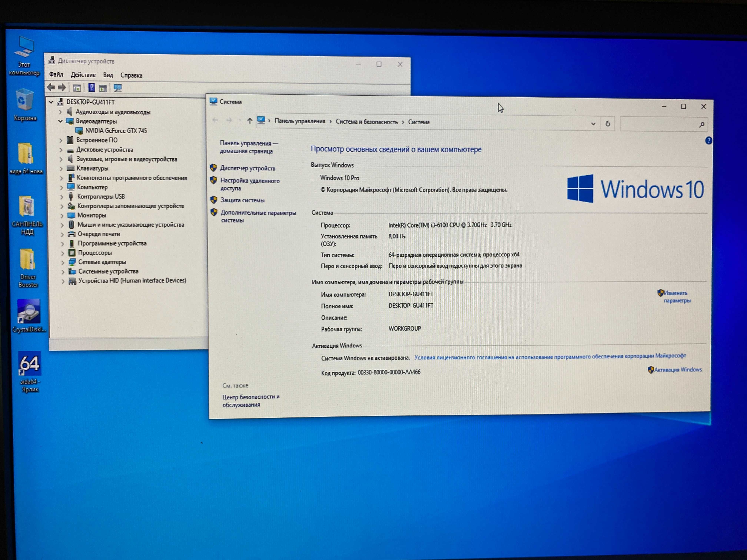747x560 pixels.
Task: Open Вид menu in Device Manager
Action: (x=108, y=75)
